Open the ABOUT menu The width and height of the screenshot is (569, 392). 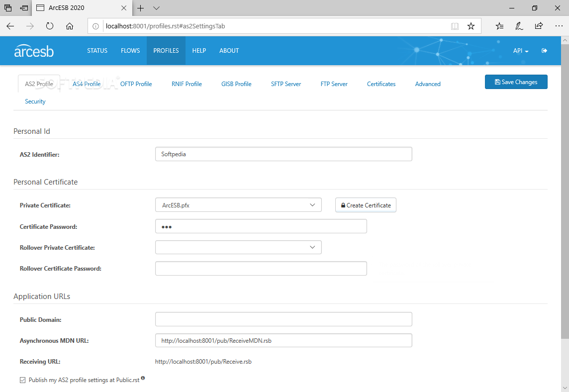click(229, 51)
